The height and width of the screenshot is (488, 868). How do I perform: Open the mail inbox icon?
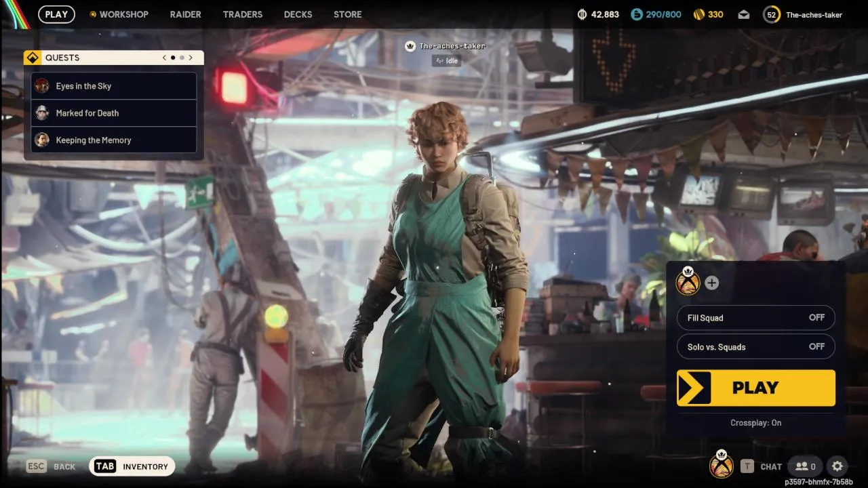pyautogui.click(x=744, y=14)
